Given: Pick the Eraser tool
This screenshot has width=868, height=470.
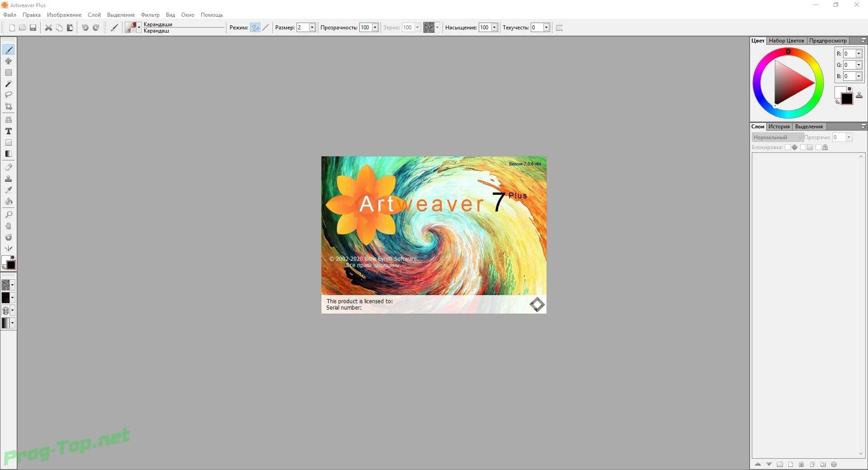Looking at the screenshot, I should [9, 167].
